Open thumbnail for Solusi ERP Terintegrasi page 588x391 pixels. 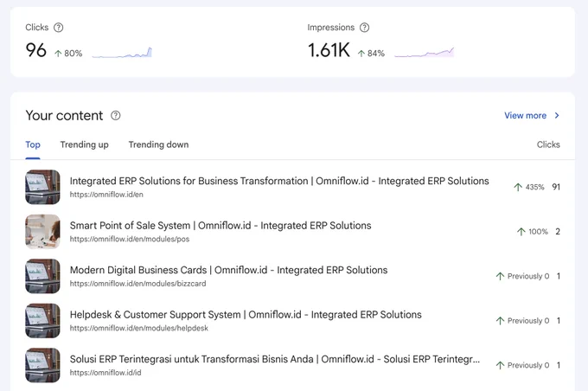42,366
